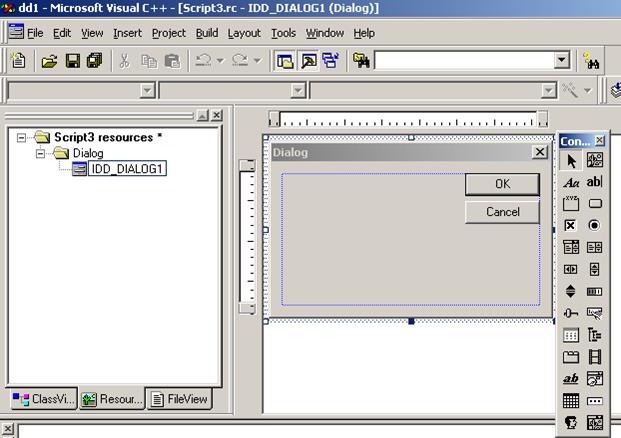Select IDD_DIALOG1 in resource tree
Viewport: 621px width, 438px height.
(127, 169)
